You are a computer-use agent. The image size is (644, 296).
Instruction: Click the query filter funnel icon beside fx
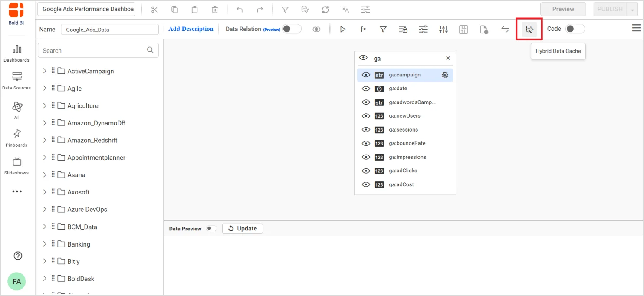click(x=383, y=29)
